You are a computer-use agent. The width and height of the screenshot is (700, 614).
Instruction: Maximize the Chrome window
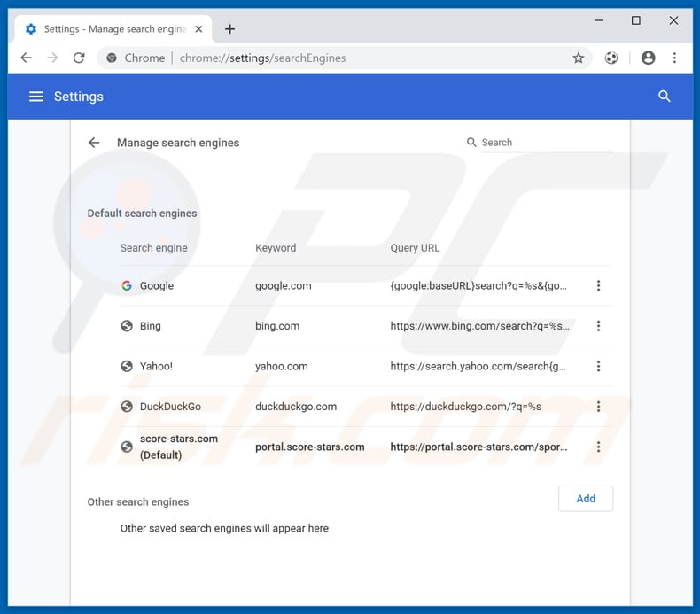point(635,20)
